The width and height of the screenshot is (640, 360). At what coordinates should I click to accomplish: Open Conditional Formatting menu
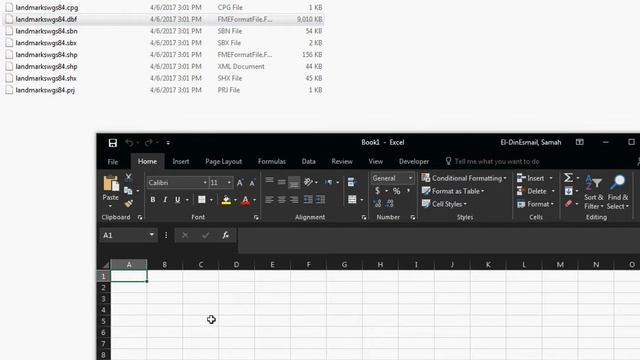(x=464, y=178)
